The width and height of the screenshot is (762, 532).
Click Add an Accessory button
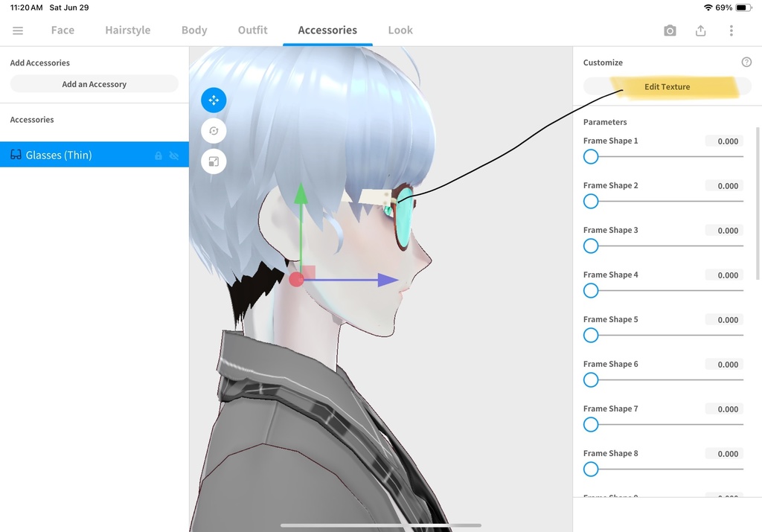click(x=95, y=84)
